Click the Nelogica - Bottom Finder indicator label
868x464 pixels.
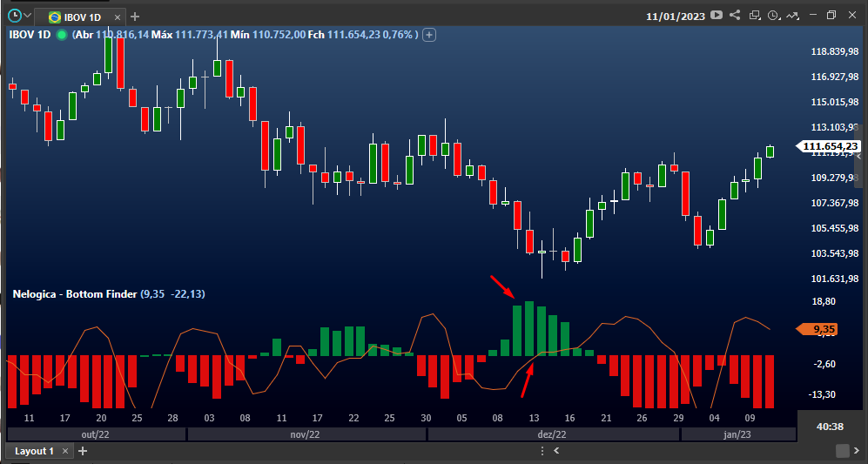click(75, 294)
